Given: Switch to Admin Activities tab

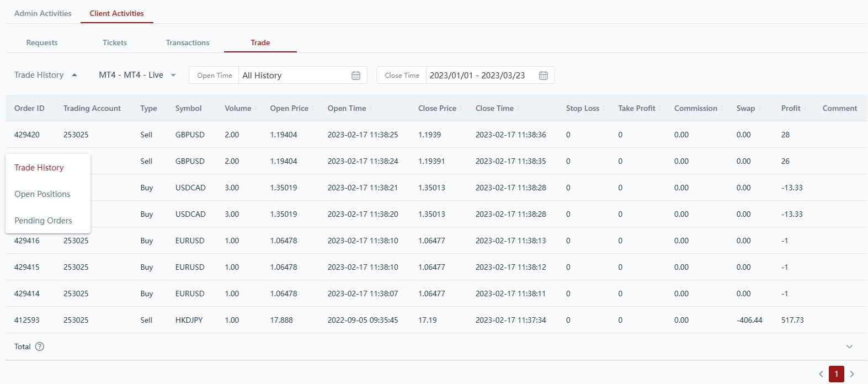Looking at the screenshot, I should (x=43, y=13).
